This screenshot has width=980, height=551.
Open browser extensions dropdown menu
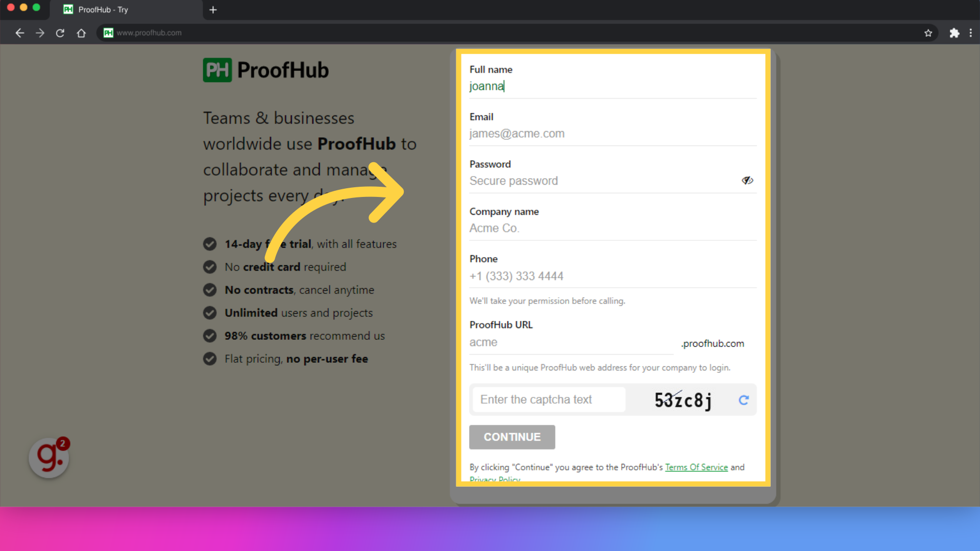click(954, 32)
